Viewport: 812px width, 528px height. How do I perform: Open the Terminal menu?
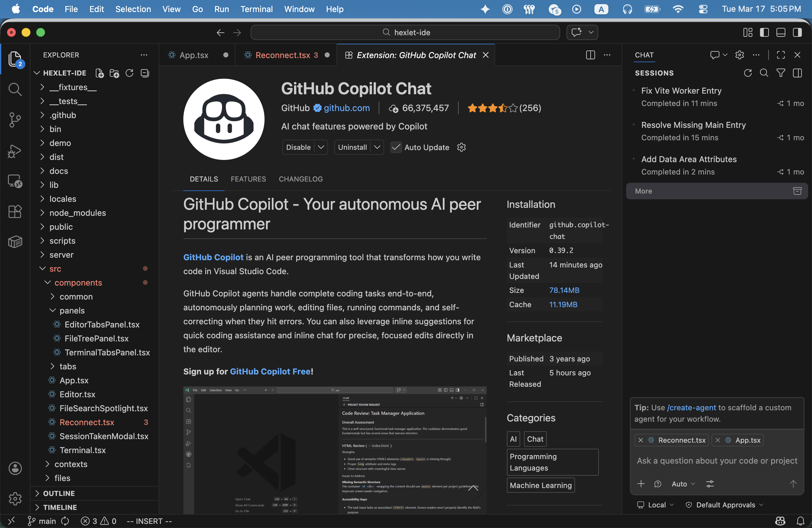(256, 9)
